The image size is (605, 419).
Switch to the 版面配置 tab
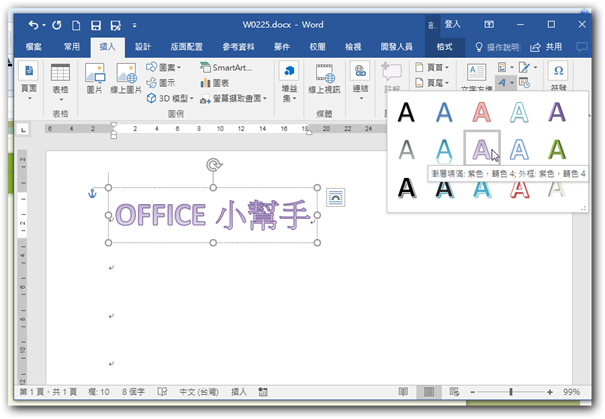pos(186,47)
